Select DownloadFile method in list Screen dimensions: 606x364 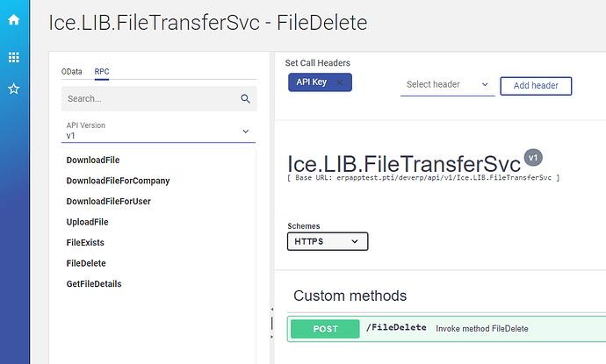point(93,161)
